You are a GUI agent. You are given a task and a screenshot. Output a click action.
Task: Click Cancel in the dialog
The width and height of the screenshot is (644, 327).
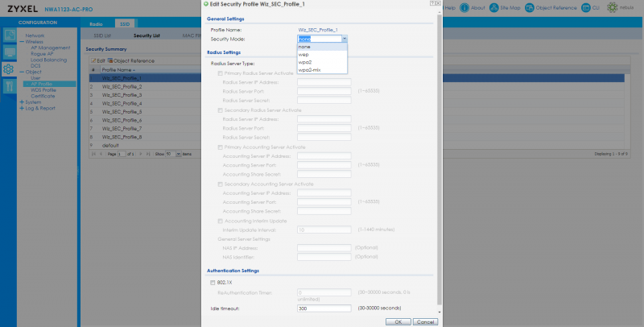pos(425,322)
